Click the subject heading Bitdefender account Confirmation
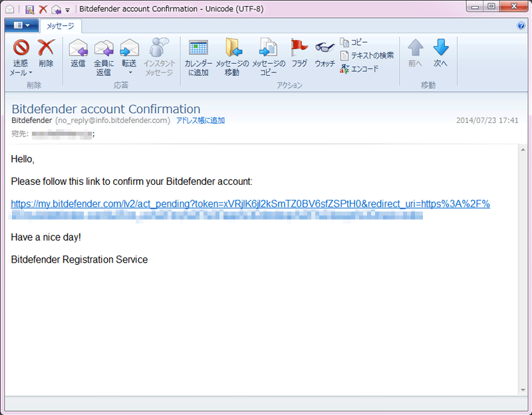 (106, 109)
